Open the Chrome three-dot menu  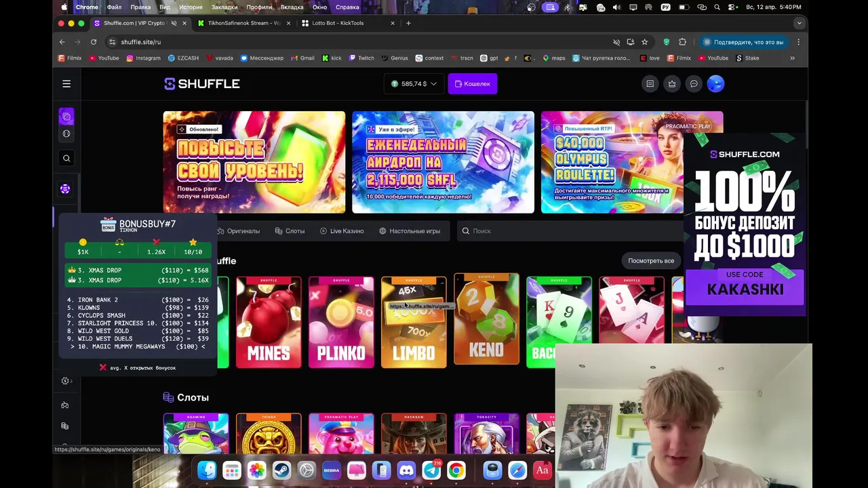(798, 42)
